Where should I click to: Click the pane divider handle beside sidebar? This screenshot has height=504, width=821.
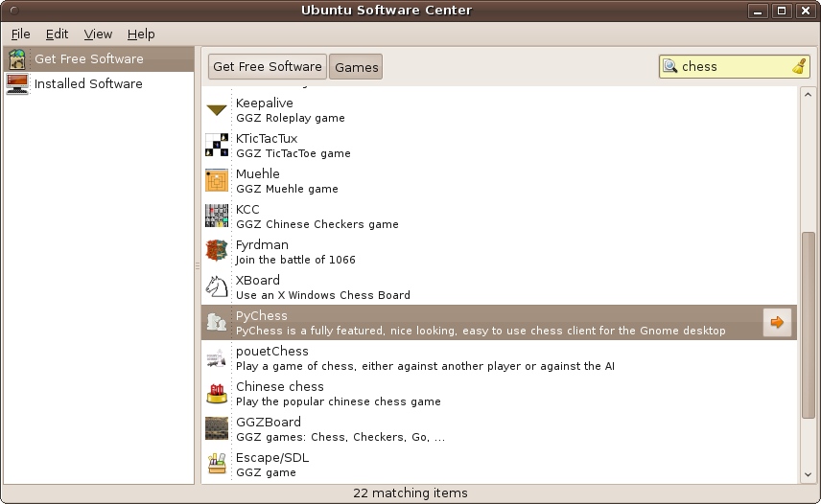[198, 265]
